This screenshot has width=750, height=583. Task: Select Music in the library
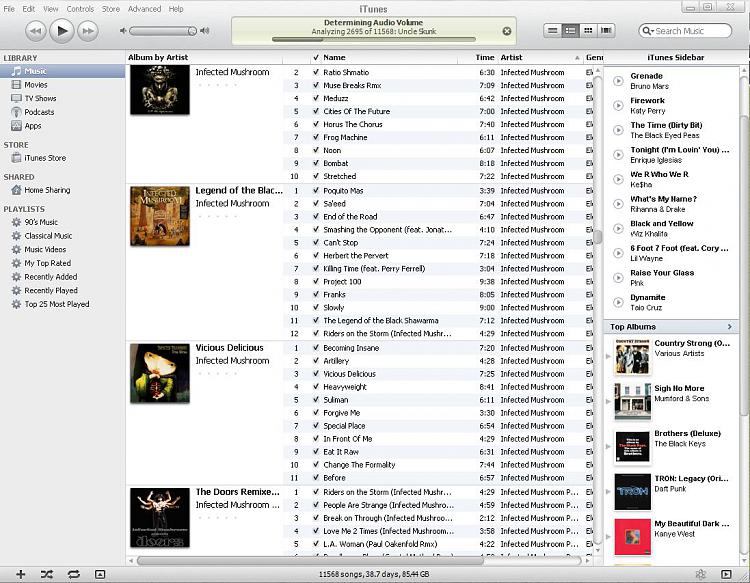tap(62, 71)
